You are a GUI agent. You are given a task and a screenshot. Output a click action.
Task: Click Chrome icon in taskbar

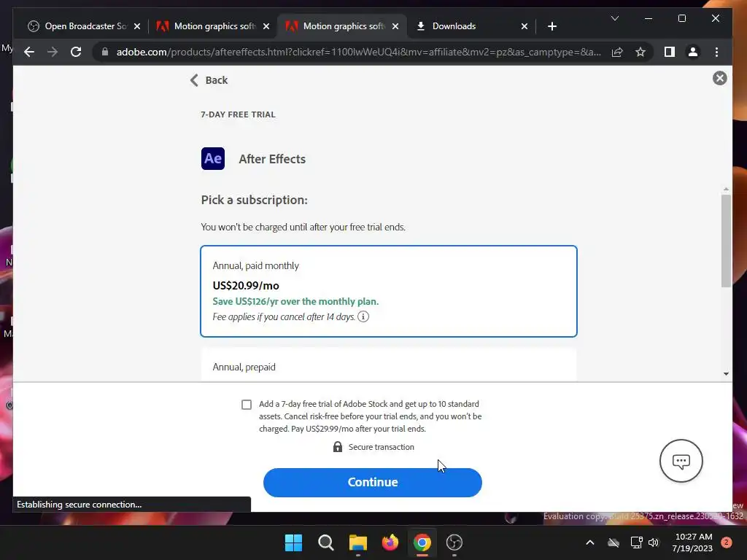click(x=422, y=542)
